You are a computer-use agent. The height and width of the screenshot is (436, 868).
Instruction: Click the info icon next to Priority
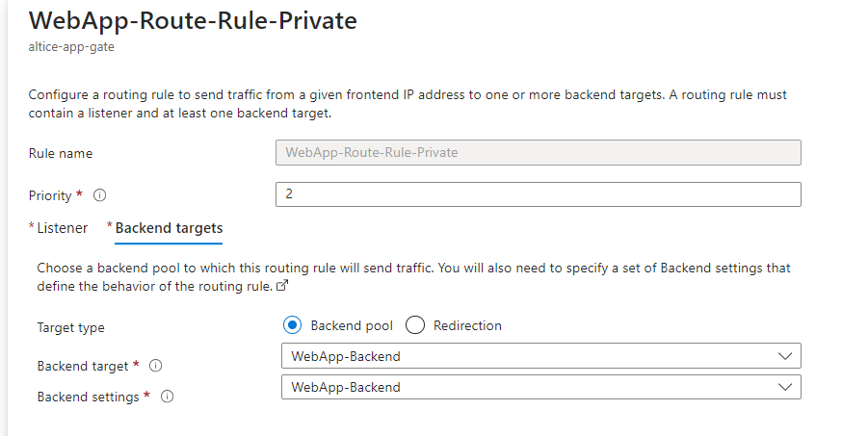[x=99, y=195]
